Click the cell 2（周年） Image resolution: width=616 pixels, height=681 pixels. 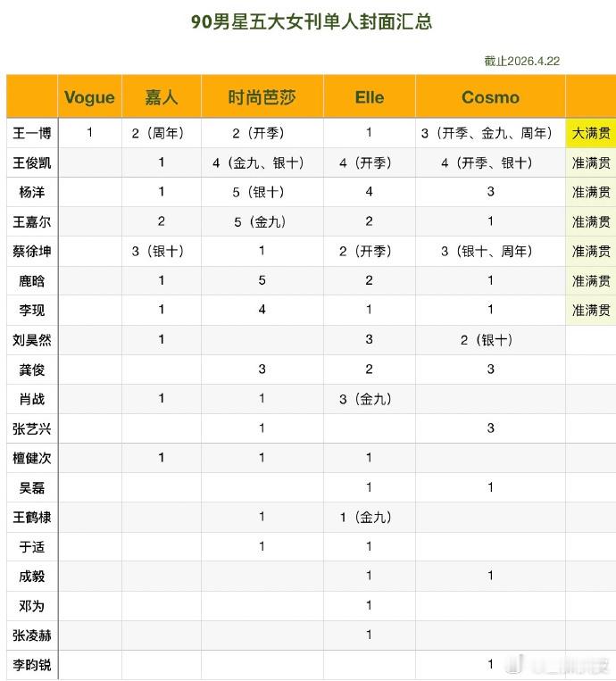tap(162, 133)
